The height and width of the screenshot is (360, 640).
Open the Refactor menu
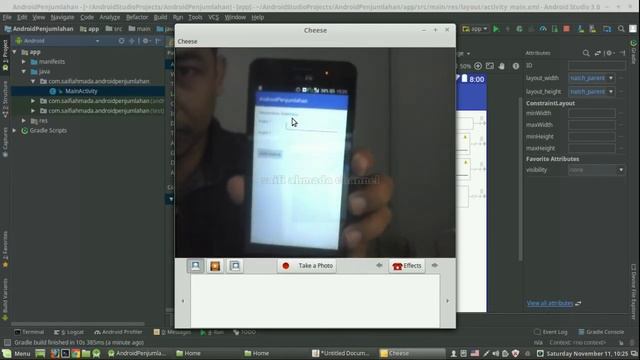[137, 18]
